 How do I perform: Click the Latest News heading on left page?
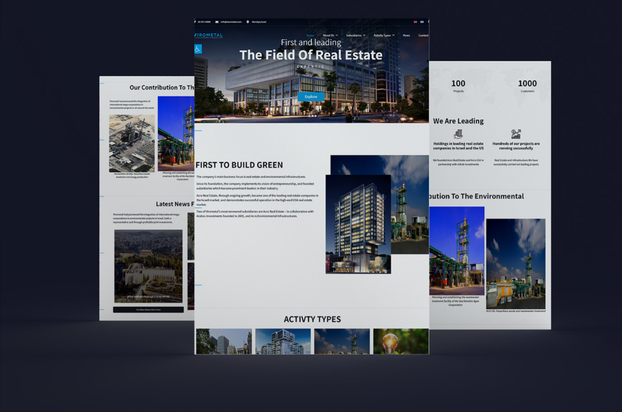[x=175, y=204]
